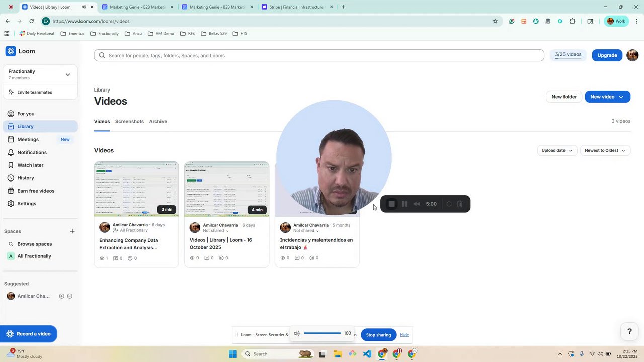644x362 pixels.
Task: Open Watch later list
Action: tap(40, 165)
